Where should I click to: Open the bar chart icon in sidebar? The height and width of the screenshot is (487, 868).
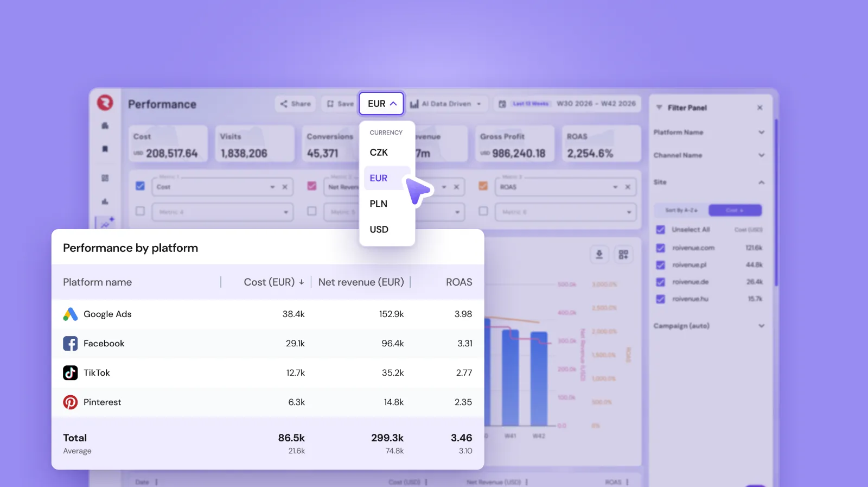pos(105,201)
